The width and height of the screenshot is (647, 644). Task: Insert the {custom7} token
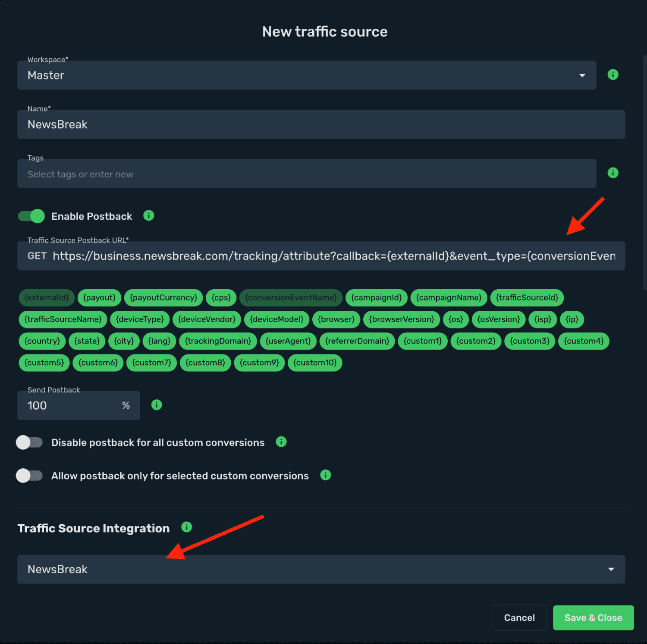point(151,363)
